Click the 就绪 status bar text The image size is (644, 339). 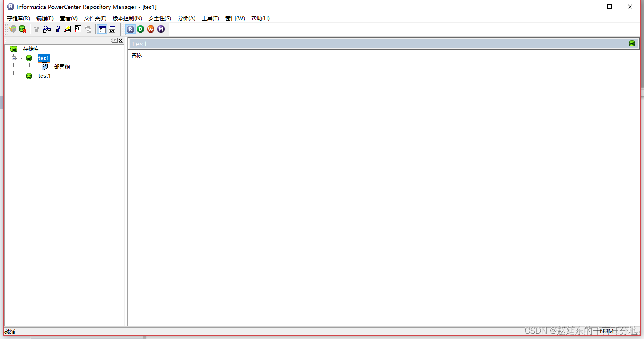pyautogui.click(x=9, y=331)
